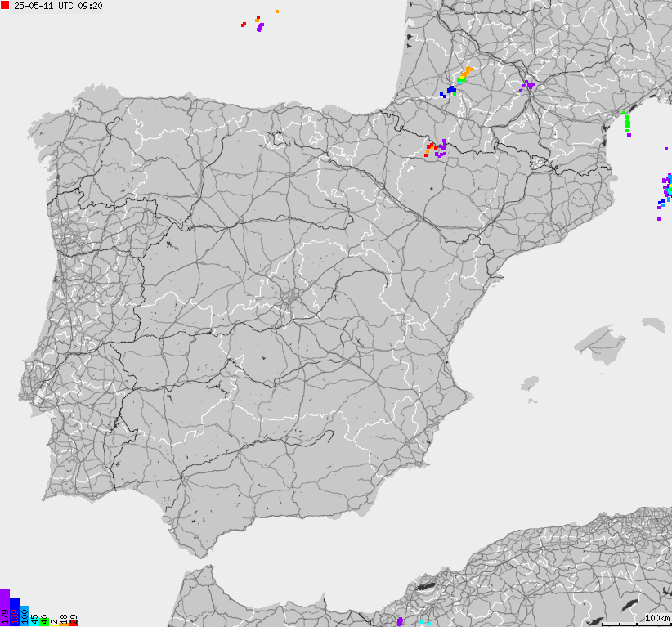Click the purple strike marker on the Moroccan coast
Screen dimensions: 672x627
pos(400,621)
